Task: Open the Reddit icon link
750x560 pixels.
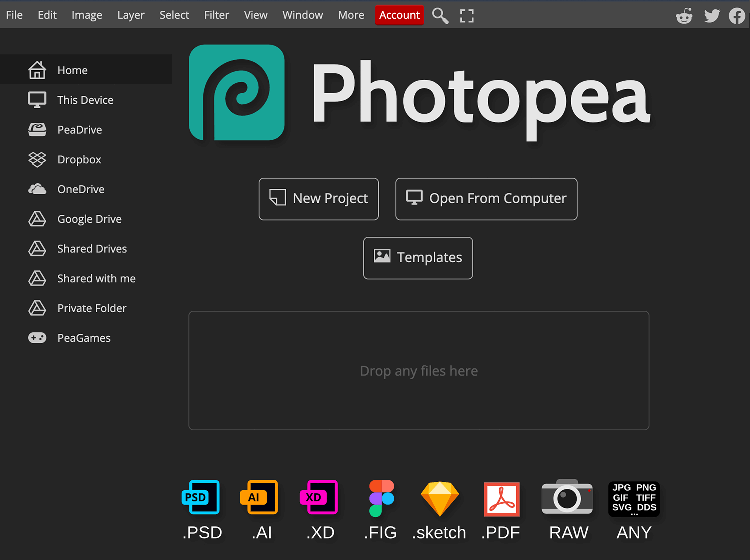Action: coord(684,16)
